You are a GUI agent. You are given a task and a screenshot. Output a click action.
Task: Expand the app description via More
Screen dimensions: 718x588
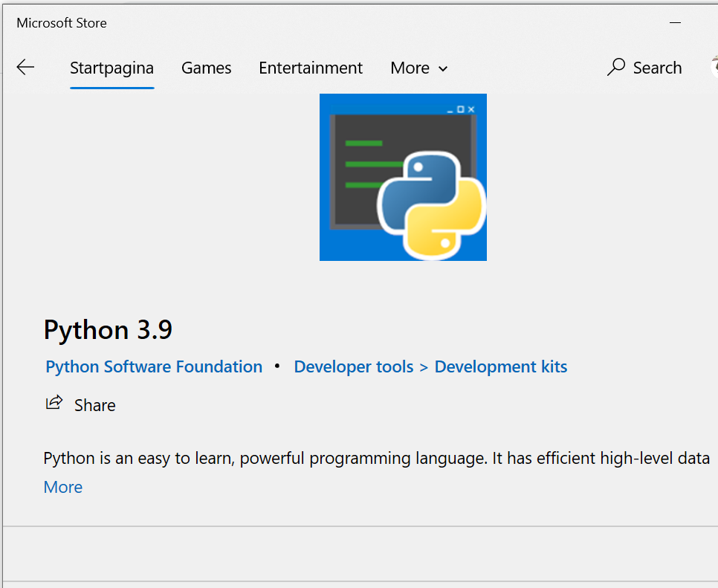pos(62,487)
